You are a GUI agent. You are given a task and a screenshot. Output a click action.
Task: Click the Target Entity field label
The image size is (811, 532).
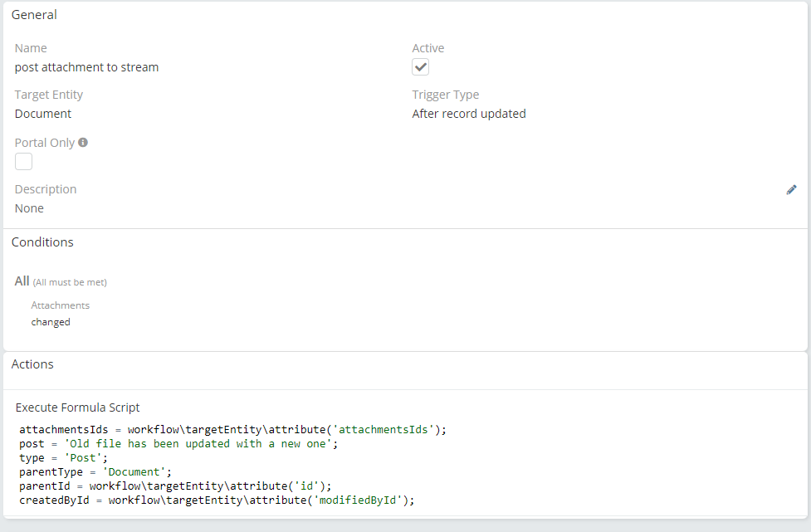(49, 95)
